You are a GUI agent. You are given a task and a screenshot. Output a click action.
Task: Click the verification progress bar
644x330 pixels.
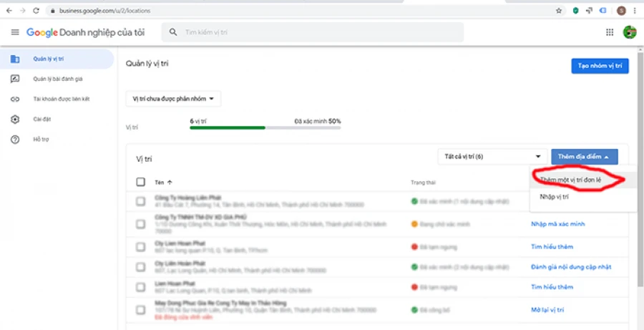point(265,128)
